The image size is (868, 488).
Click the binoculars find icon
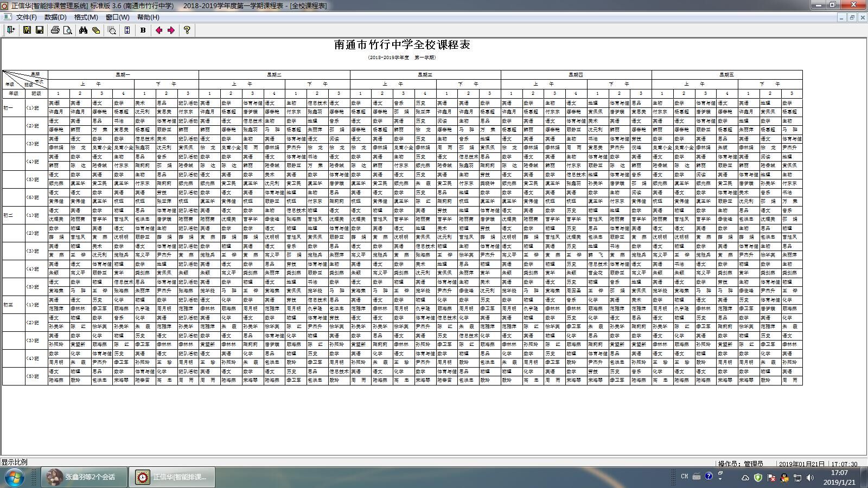click(x=83, y=30)
